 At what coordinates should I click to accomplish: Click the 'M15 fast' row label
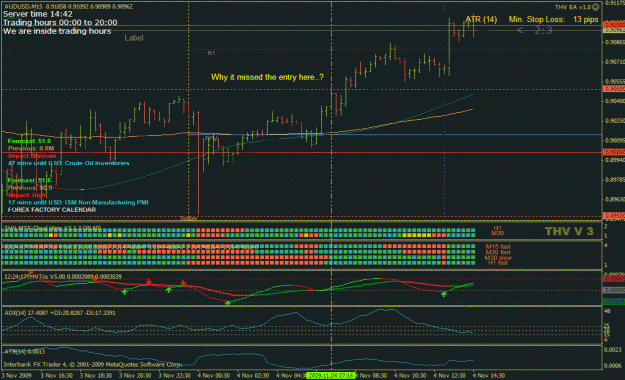(498, 247)
